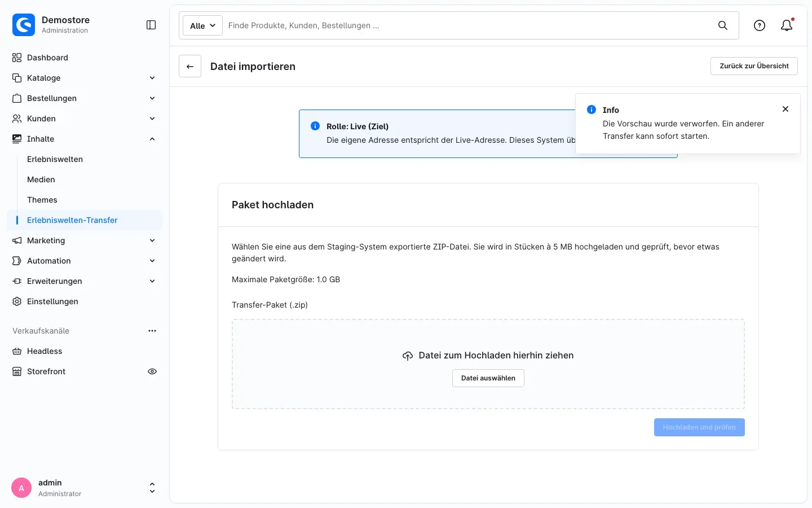Expand the Marketing menu chevron

point(152,240)
